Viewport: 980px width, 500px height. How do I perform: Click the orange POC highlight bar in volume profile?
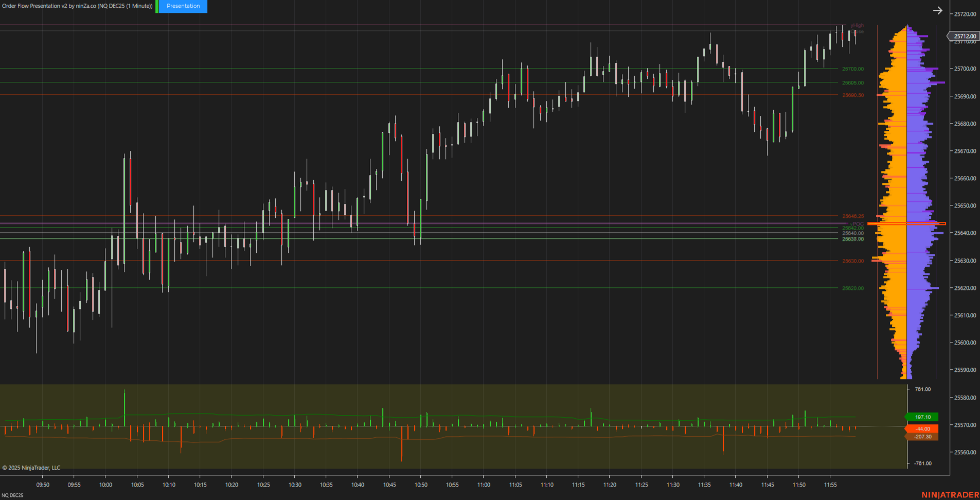point(906,223)
